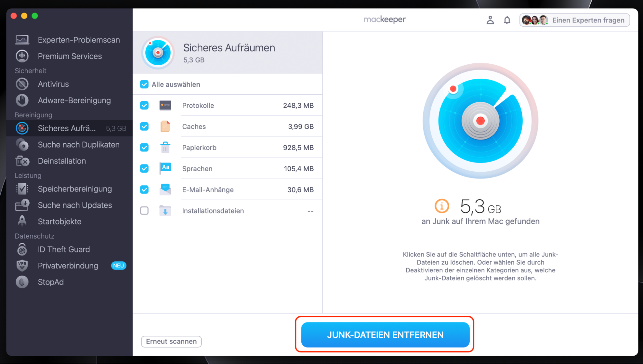Viewport: 643px width, 364px height.
Task: Click the Einen Experten fragen button
Action: click(x=588, y=20)
